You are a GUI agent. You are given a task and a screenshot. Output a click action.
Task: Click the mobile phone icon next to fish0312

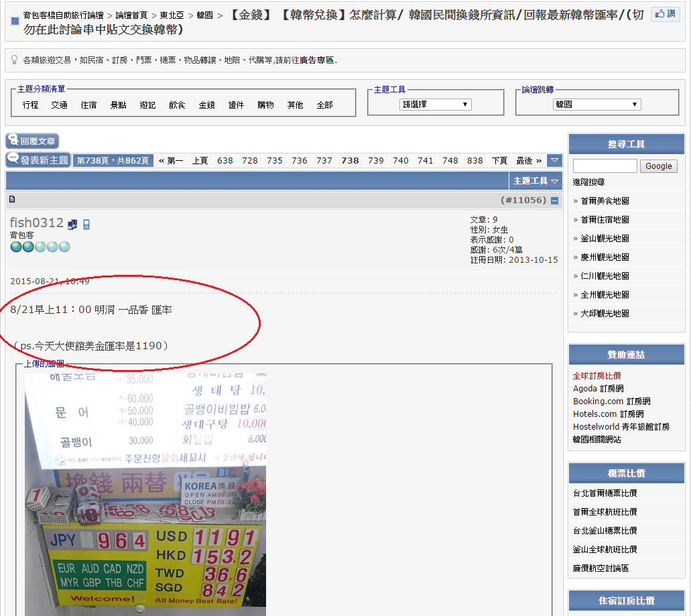[86, 225]
